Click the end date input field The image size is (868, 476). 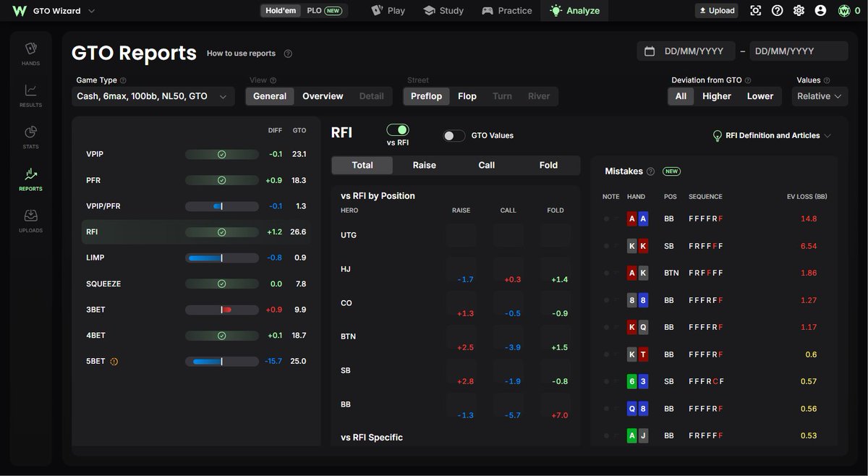pyautogui.click(x=799, y=51)
